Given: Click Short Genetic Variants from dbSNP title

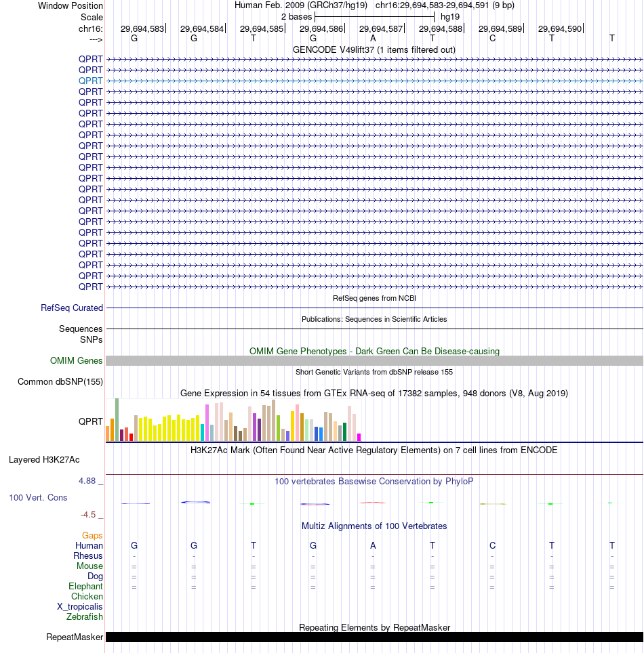Looking at the screenshot, I should (x=374, y=372).
